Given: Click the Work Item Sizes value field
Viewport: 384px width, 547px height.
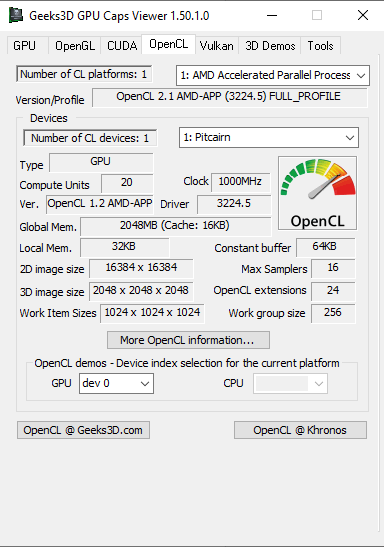Looking at the screenshot, I should [x=152, y=313].
